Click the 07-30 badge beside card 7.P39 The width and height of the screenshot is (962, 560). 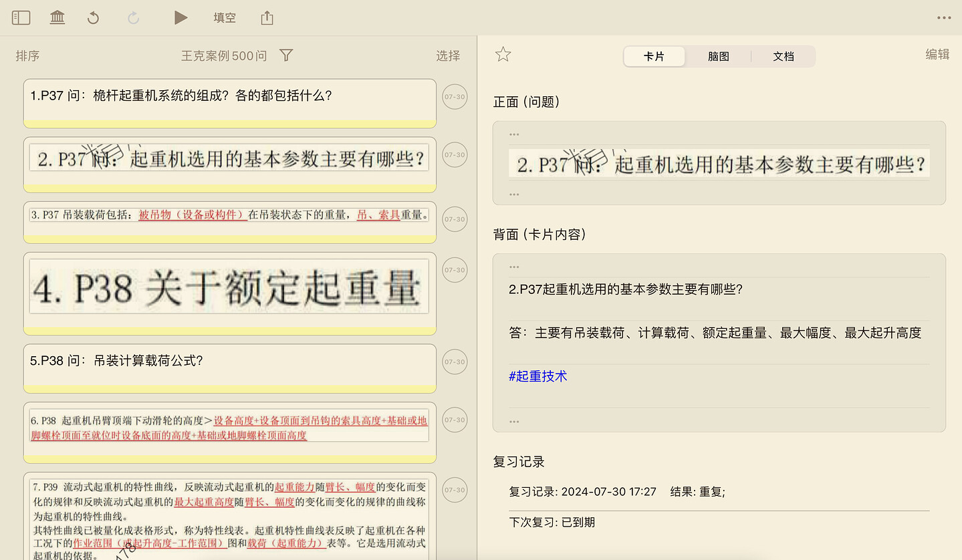455,490
